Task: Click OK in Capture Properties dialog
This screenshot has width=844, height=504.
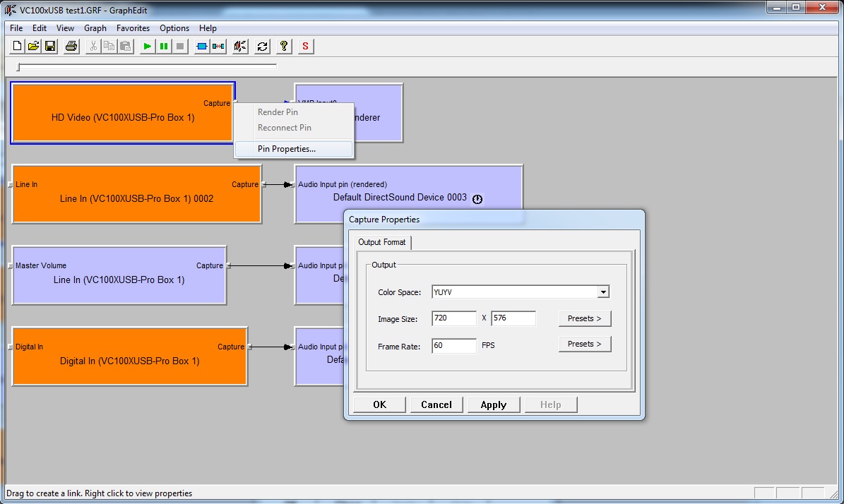Action: pyautogui.click(x=379, y=404)
